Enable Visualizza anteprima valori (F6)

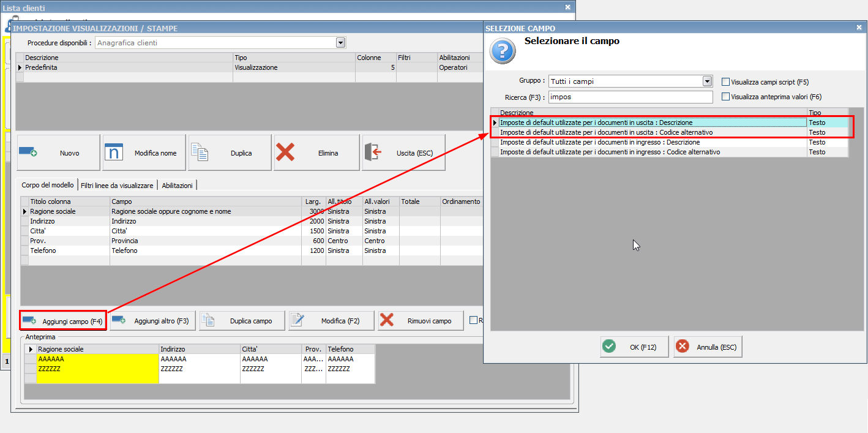726,96
